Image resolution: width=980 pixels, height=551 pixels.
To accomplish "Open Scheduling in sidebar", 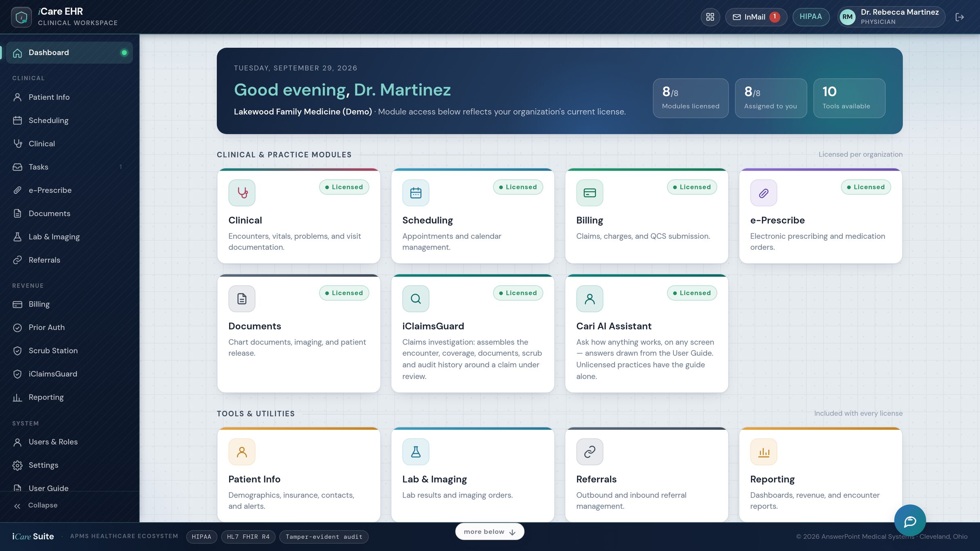I will click(69, 120).
